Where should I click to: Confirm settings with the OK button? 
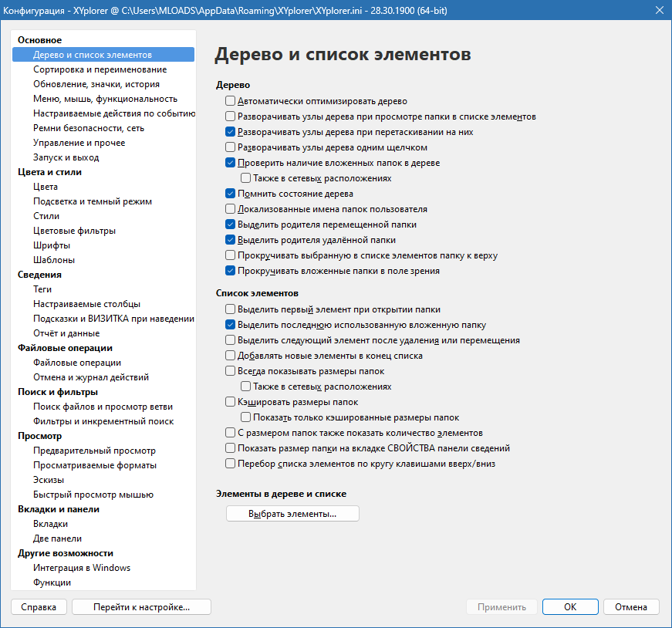570,607
